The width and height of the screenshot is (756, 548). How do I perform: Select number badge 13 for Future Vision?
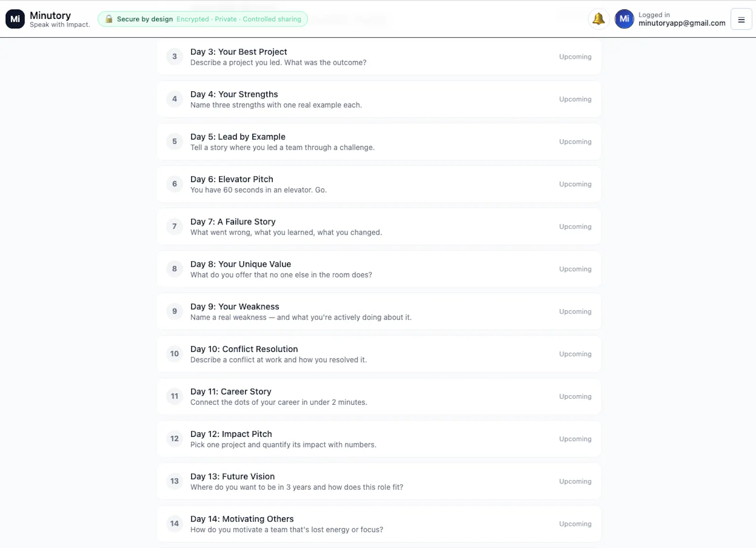click(174, 481)
